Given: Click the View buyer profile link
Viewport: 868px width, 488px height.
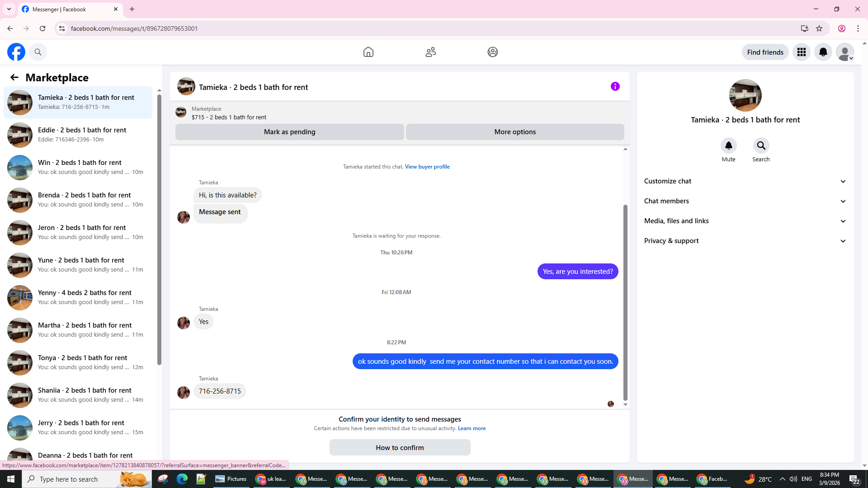Looking at the screenshot, I should tap(427, 167).
